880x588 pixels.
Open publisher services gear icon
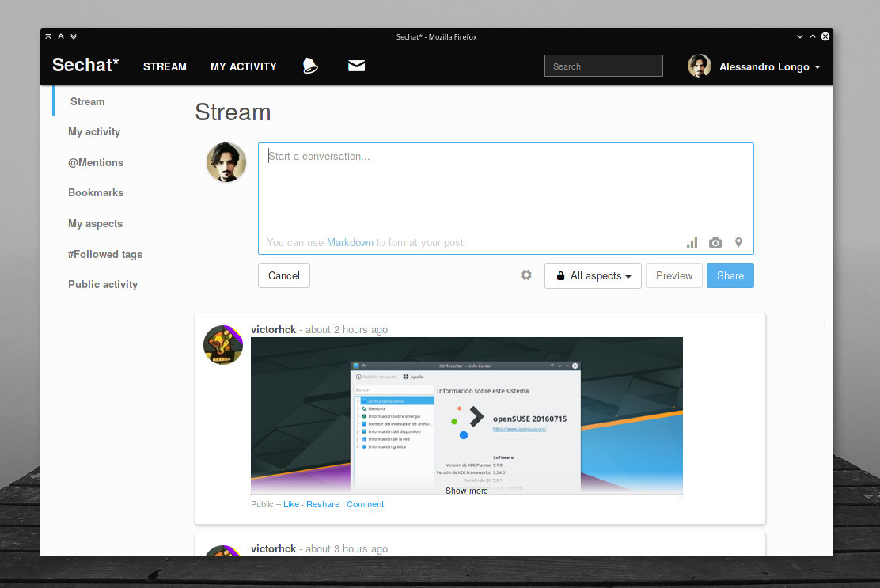(526, 275)
